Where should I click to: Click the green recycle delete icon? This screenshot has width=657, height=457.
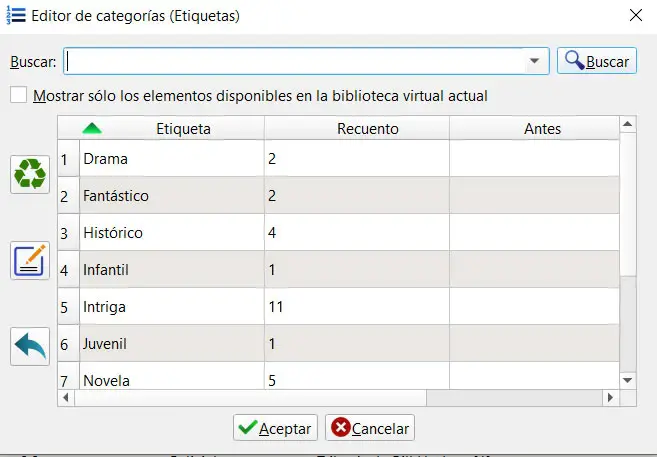click(x=29, y=175)
